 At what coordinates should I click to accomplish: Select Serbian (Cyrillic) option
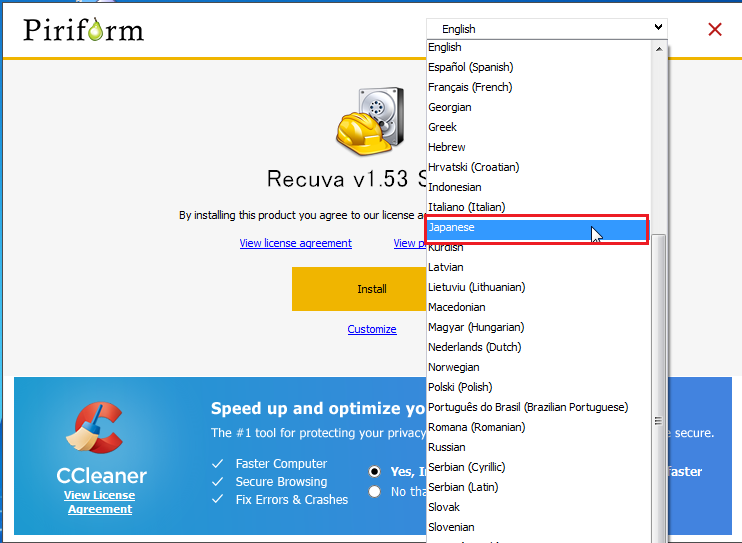[x=539, y=467]
